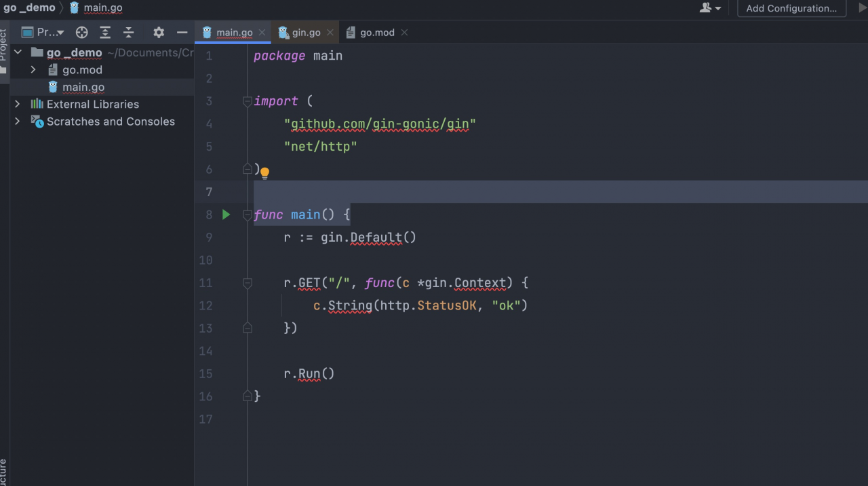
Task: Open the Project view dropdown
Action: (x=42, y=32)
